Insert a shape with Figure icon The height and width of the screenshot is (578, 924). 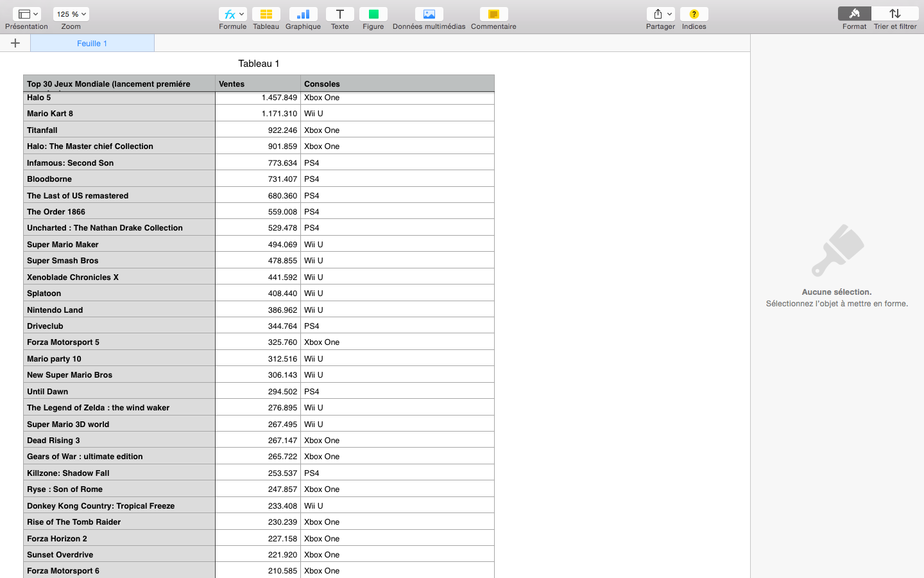click(x=373, y=14)
